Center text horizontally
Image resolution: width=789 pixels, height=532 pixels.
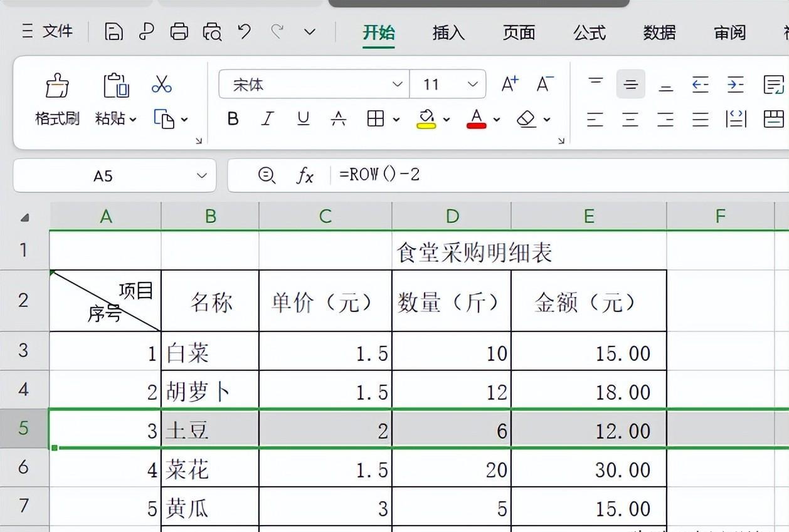[x=630, y=118]
